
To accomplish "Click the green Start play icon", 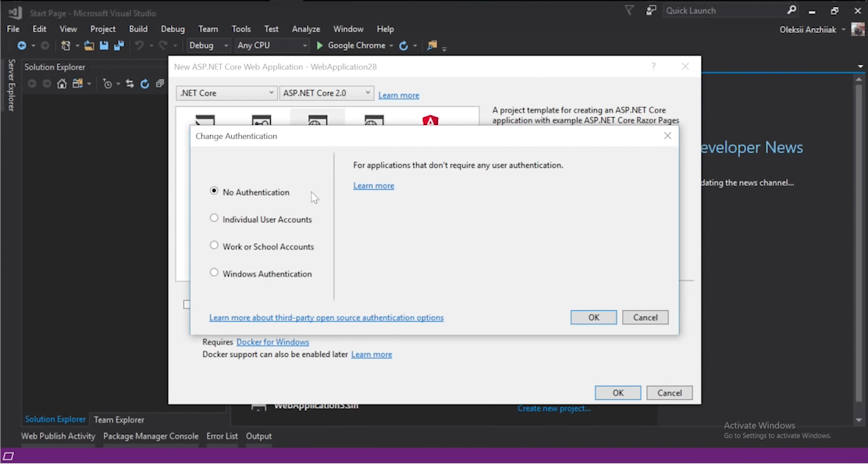I will [x=319, y=45].
